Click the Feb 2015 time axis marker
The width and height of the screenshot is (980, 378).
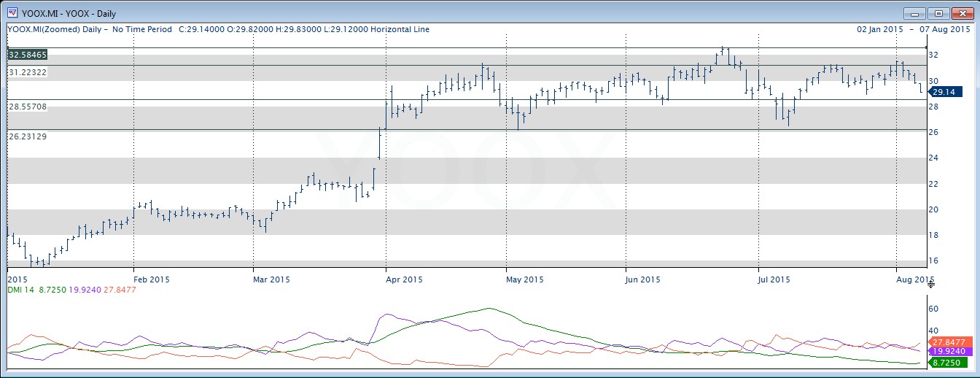click(x=151, y=279)
